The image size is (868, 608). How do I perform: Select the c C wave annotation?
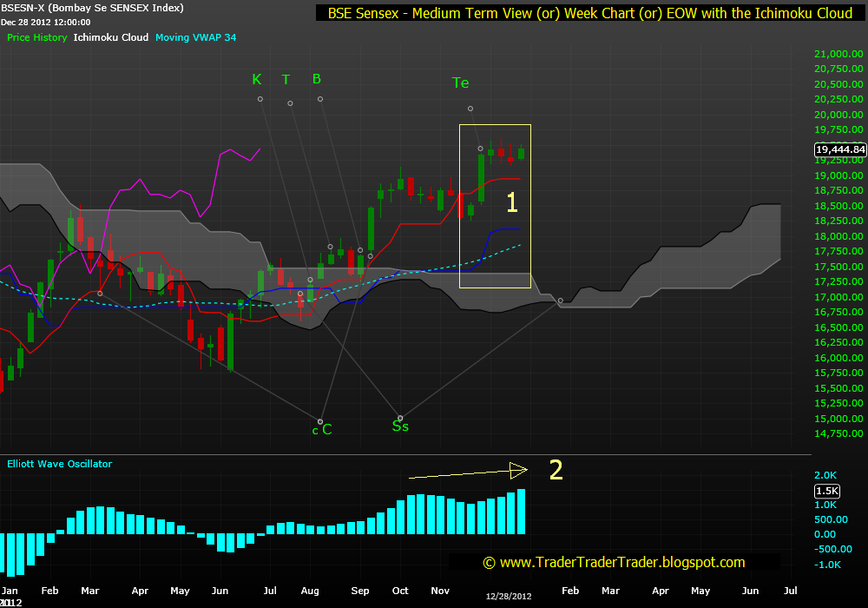point(321,429)
